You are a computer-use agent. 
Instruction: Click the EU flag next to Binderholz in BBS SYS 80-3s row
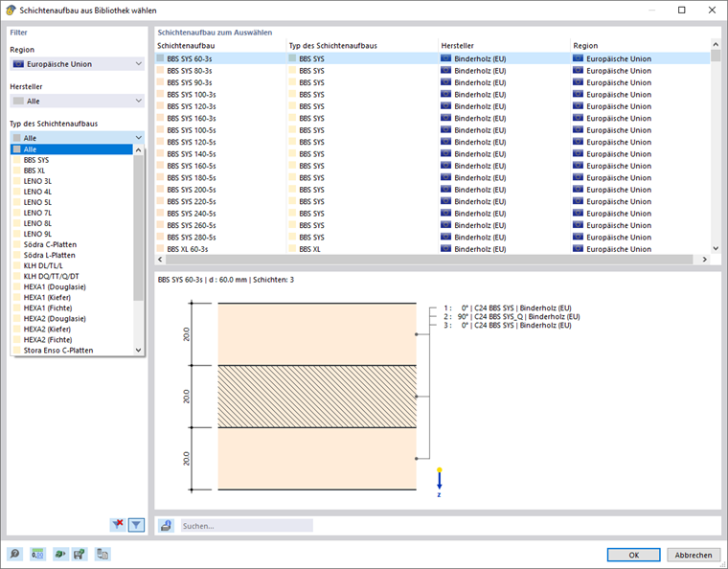(x=445, y=71)
